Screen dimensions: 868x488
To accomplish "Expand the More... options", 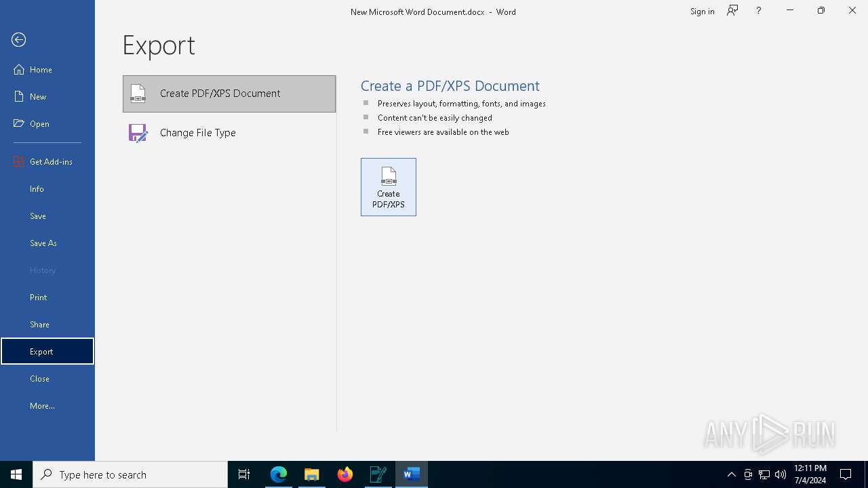I will click(47, 406).
